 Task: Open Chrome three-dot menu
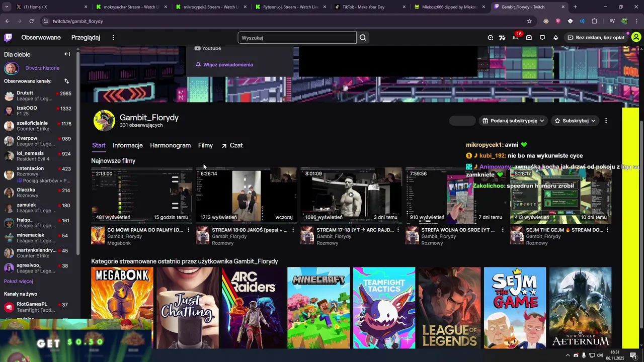[x=637, y=21]
